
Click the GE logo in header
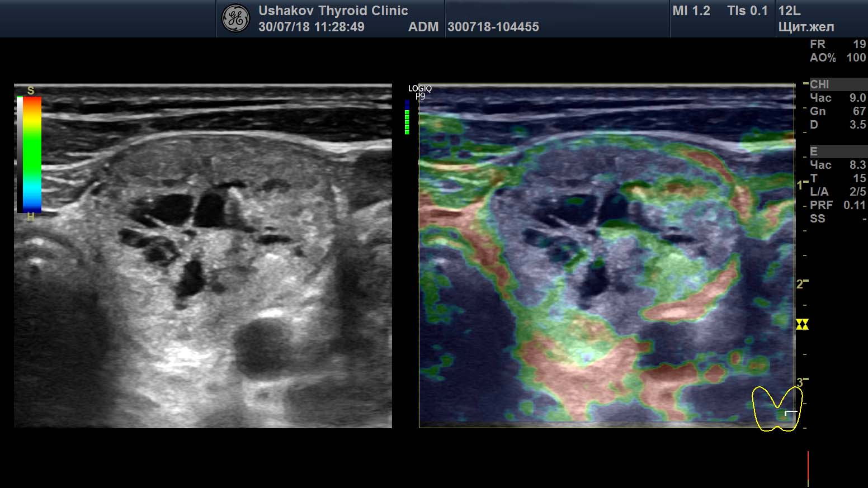(x=235, y=19)
